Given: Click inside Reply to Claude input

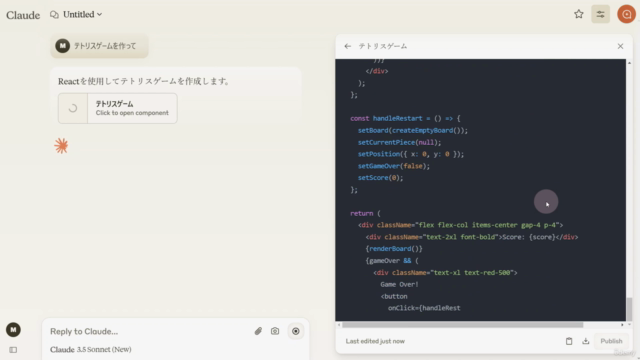Looking at the screenshot, I should (x=147, y=331).
